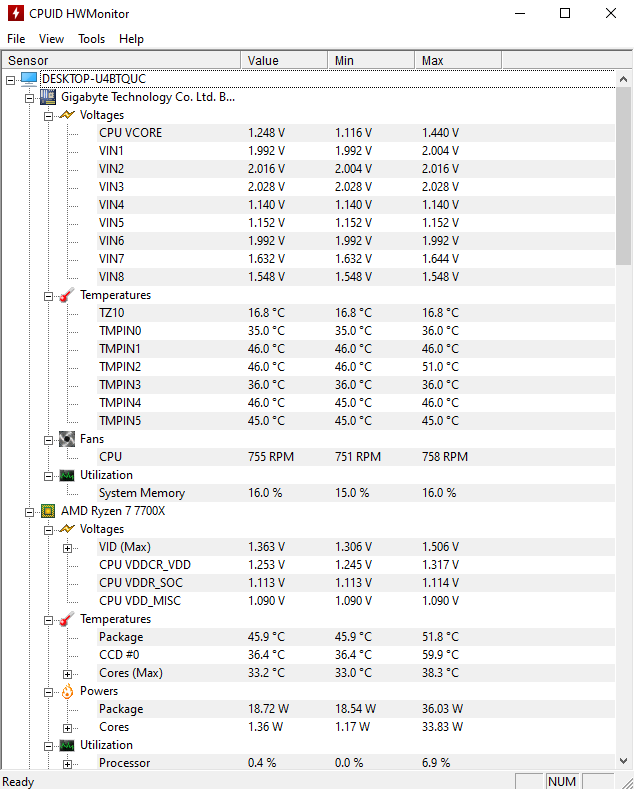Click the 1.440 V CPU VCORE max
The width and height of the screenshot is (634, 789).
[440, 133]
